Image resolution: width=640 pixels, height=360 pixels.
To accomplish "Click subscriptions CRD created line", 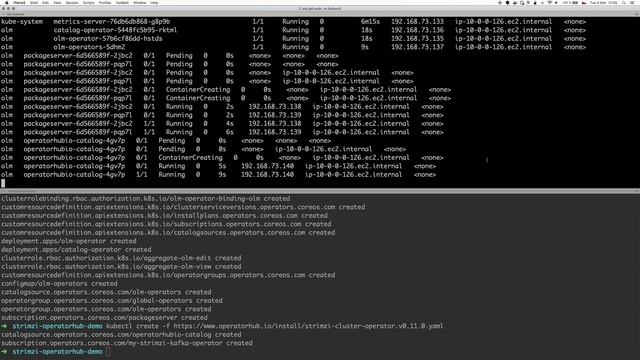I will click(166, 224).
